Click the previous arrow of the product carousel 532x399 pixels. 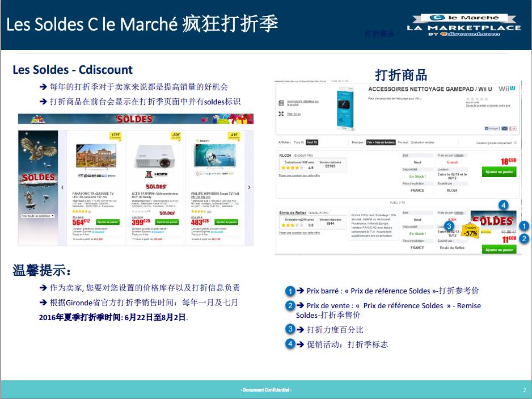tap(62, 187)
